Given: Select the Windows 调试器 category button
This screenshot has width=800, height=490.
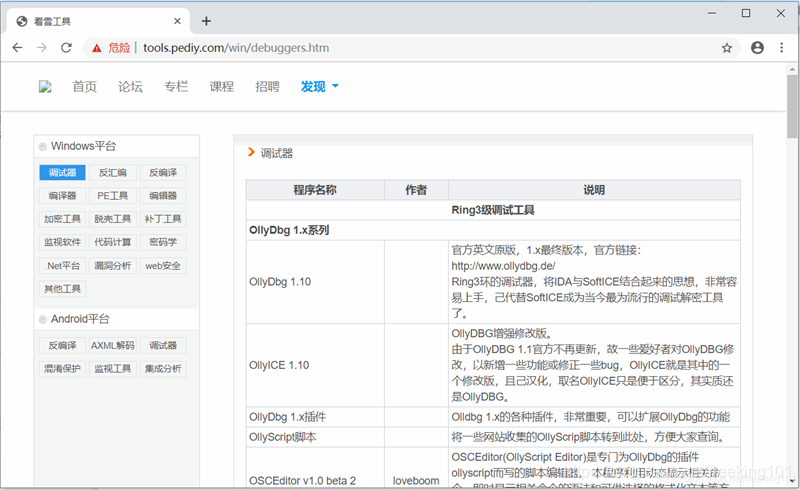Looking at the screenshot, I should tap(62, 173).
